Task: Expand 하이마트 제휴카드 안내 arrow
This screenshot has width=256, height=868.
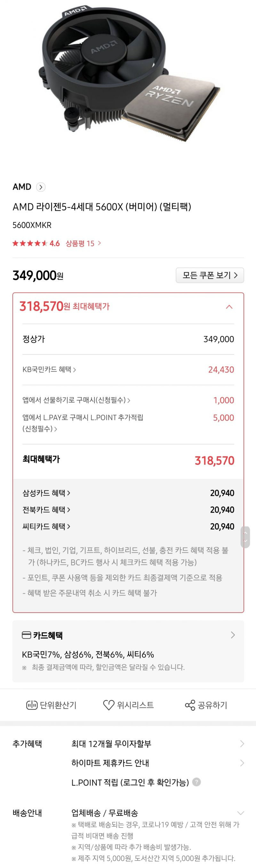Action: (242, 763)
